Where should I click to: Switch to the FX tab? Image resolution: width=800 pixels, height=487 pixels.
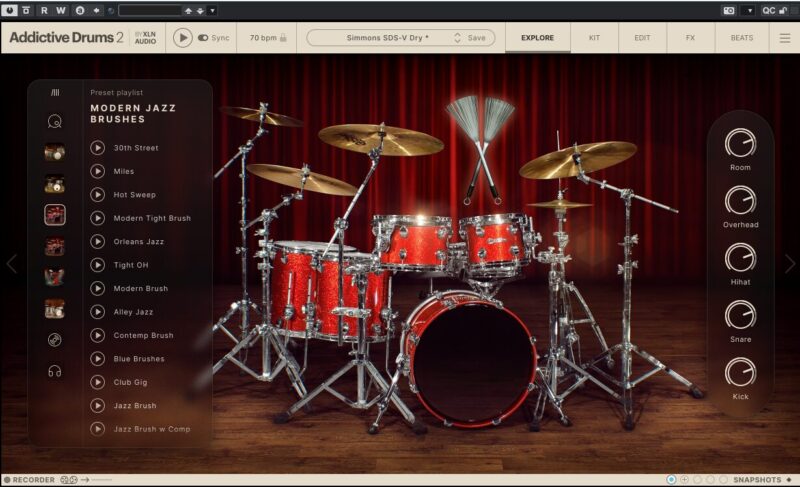690,38
